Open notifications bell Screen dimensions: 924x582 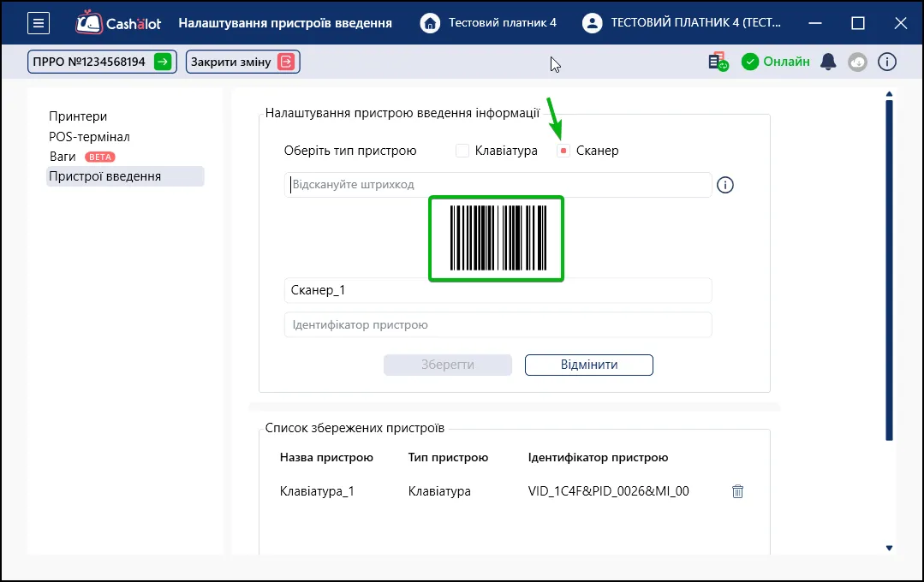coord(829,62)
